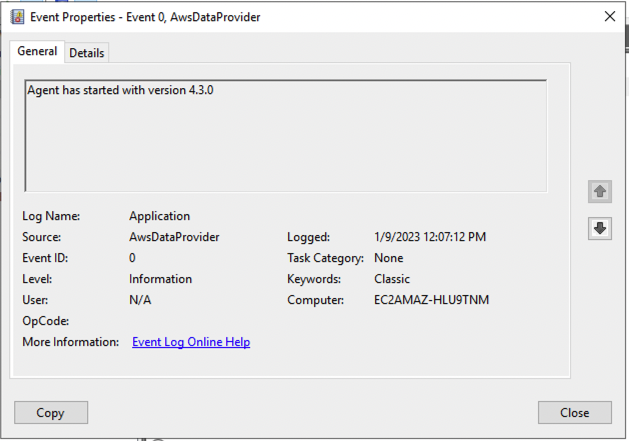Click the Event Properties window icon
This screenshot has height=441, width=629.
click(x=17, y=16)
